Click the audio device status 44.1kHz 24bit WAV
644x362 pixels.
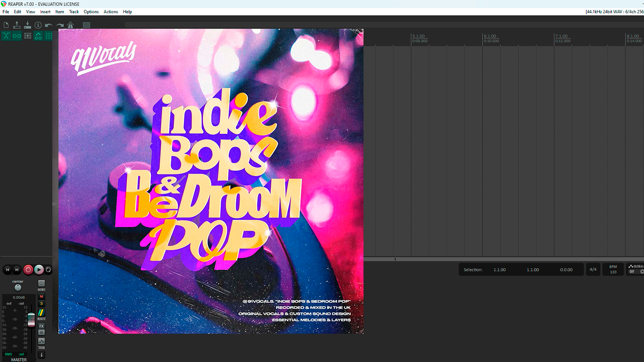[614, 12]
